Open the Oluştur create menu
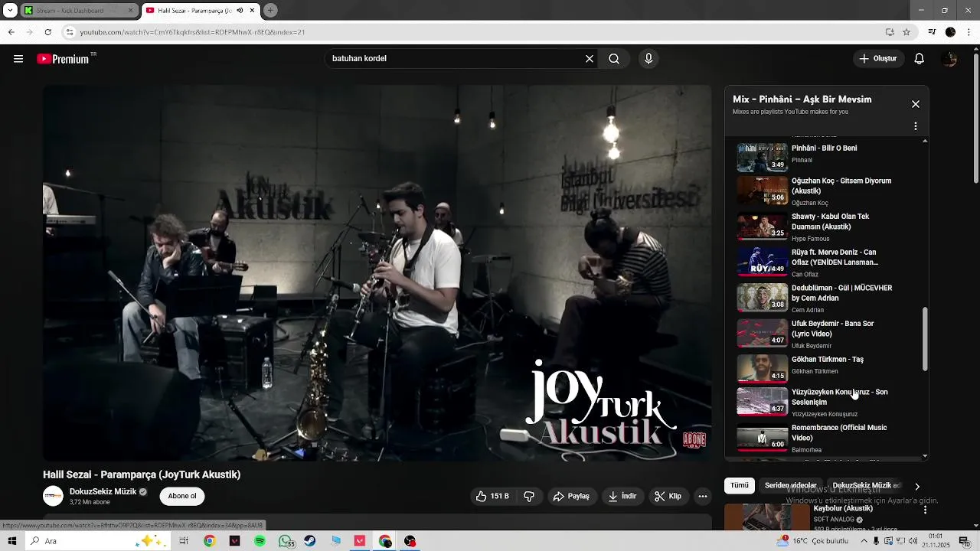This screenshot has height=551, width=980. click(x=879, y=59)
